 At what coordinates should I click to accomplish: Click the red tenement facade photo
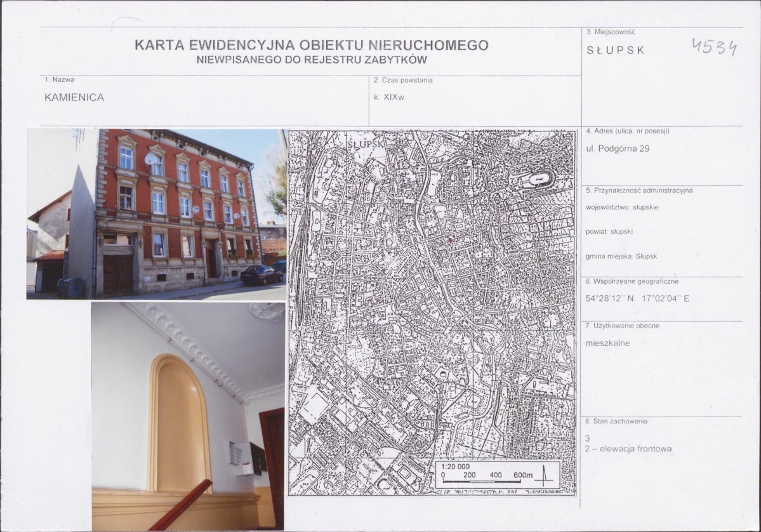(156, 213)
